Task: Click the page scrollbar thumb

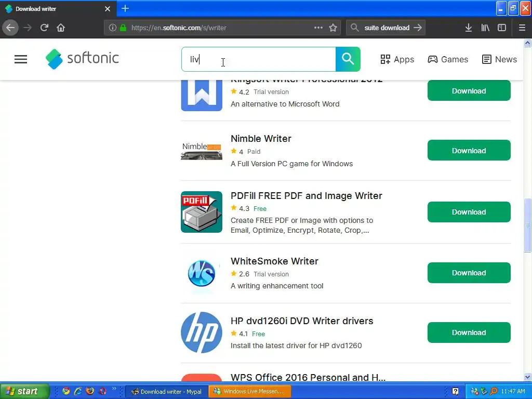Action: [x=527, y=225]
